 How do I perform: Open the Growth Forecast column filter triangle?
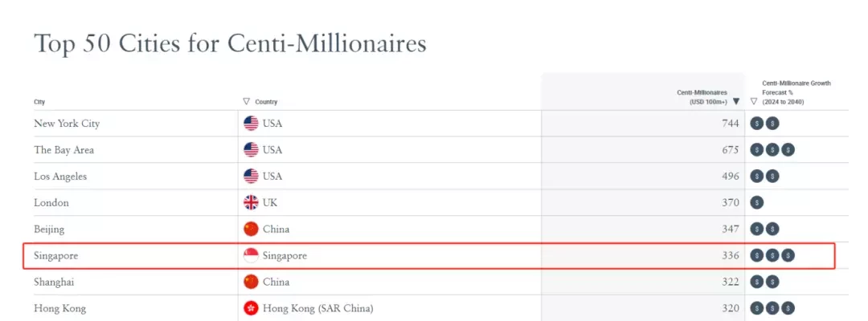click(753, 102)
